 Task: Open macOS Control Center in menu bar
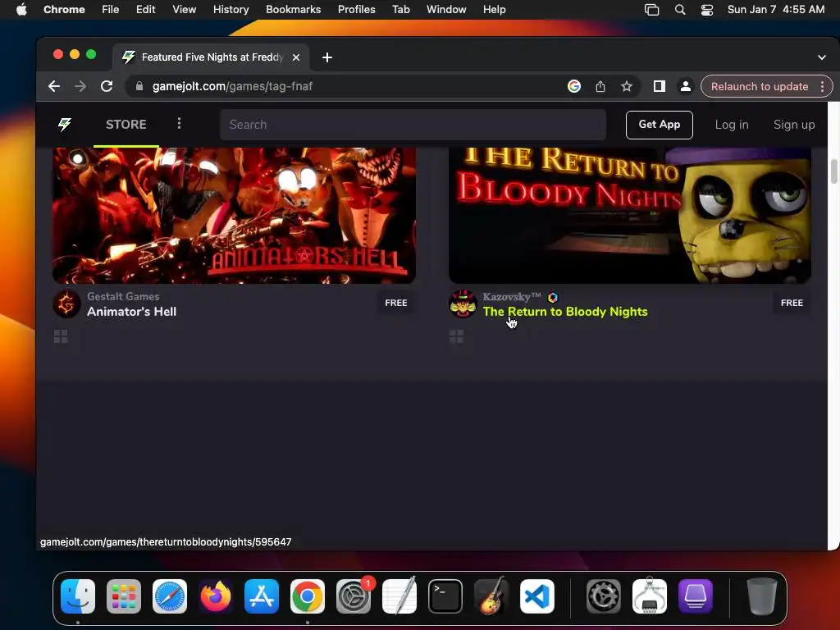coord(706,10)
